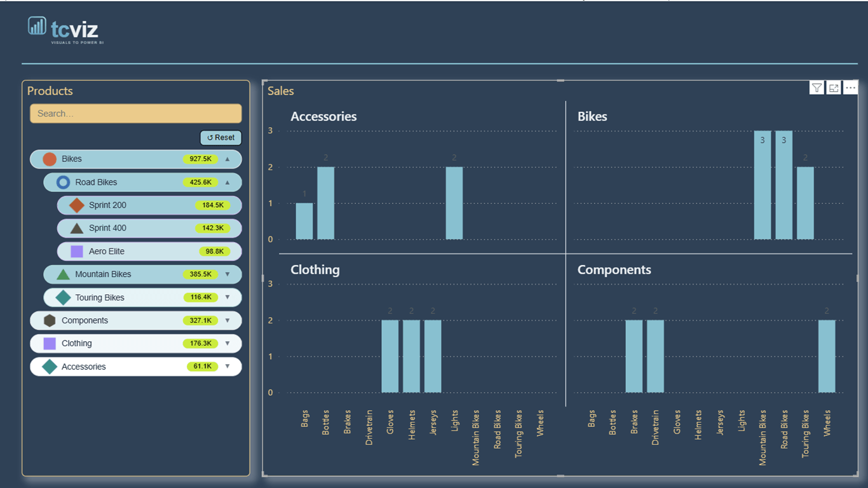The width and height of the screenshot is (868, 488).
Task: Click the Road Bikes bar in Bikes chart
Action: tap(784, 185)
